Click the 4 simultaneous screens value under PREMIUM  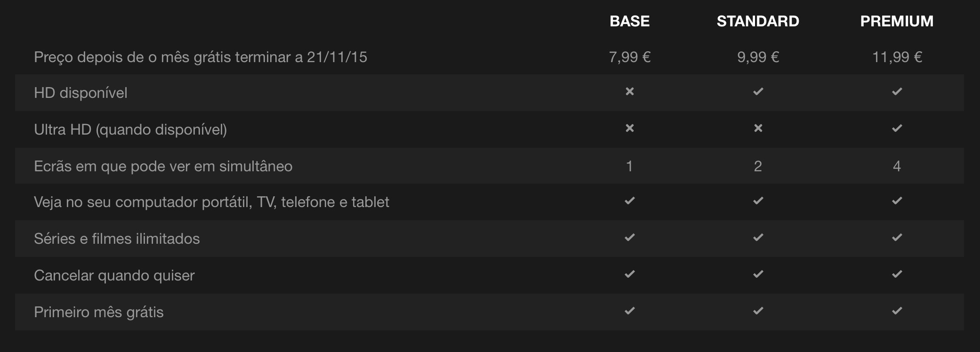(897, 166)
